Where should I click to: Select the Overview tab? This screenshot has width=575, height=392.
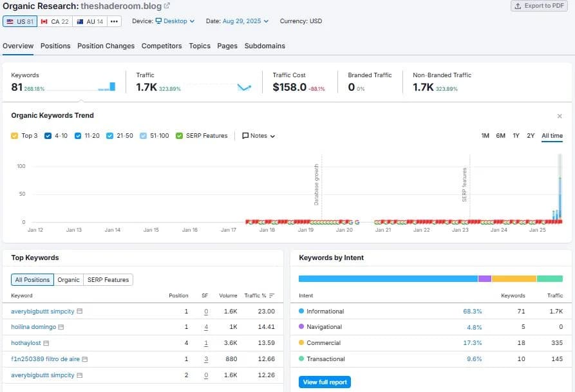coord(18,46)
